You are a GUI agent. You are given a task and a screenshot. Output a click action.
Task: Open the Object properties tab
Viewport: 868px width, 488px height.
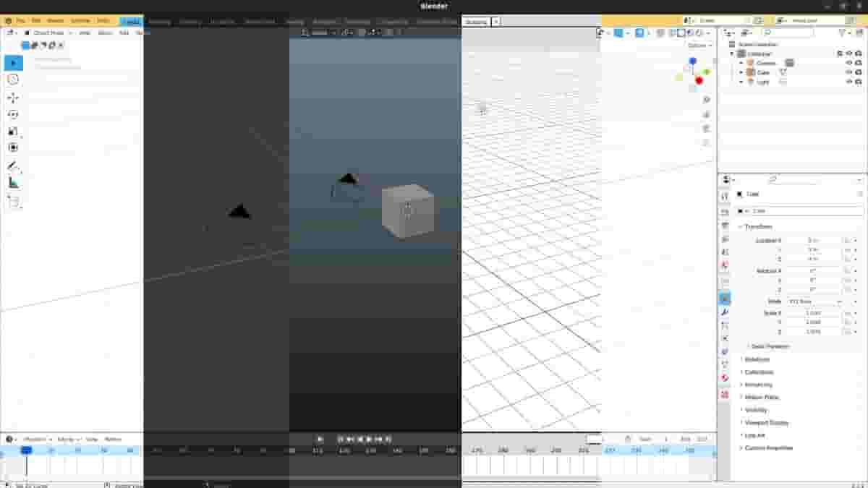click(x=725, y=299)
